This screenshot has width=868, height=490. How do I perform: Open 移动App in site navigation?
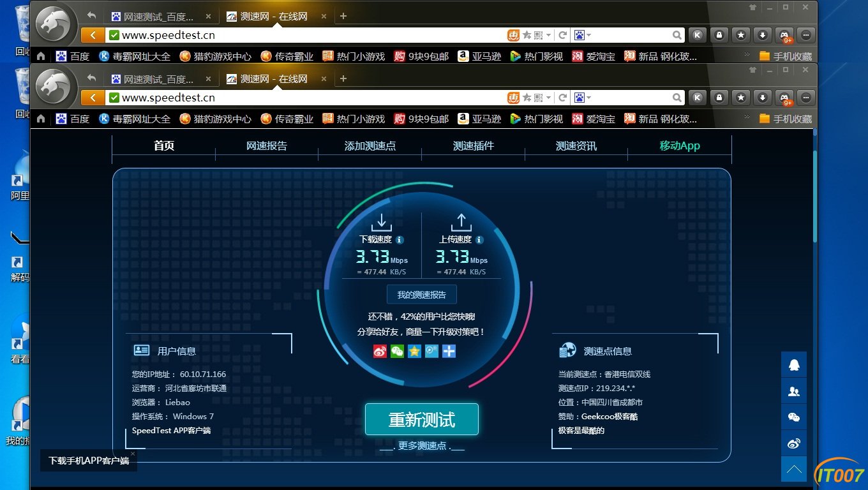pyautogui.click(x=680, y=145)
